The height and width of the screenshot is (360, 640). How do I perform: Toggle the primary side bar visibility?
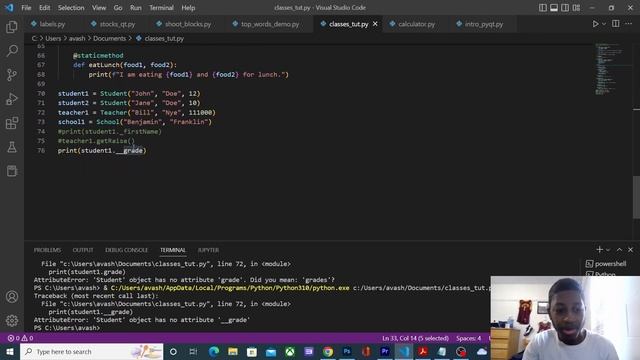coord(543,8)
